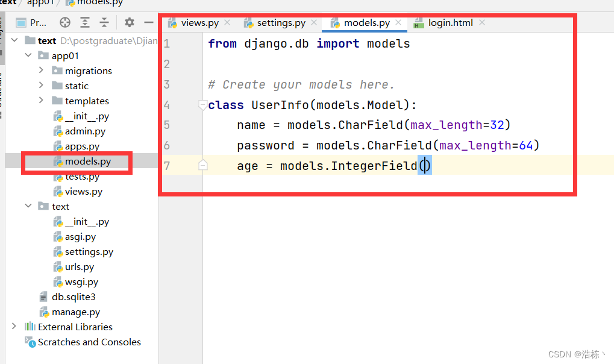The height and width of the screenshot is (364, 614).
Task: Hide the Project tool window with minus icon
Action: (x=148, y=22)
